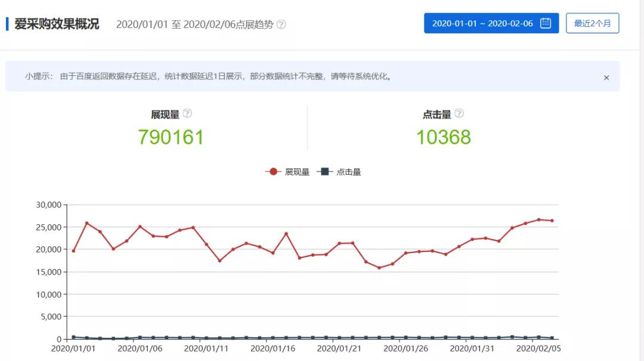Click the 展现量 data point on 2020/01/31
The image size is (644, 361).
pos(472,239)
